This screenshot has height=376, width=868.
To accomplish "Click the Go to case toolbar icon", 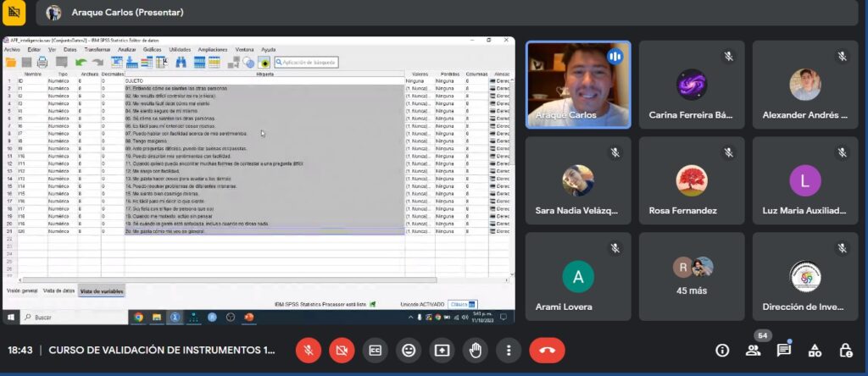I will [117, 63].
